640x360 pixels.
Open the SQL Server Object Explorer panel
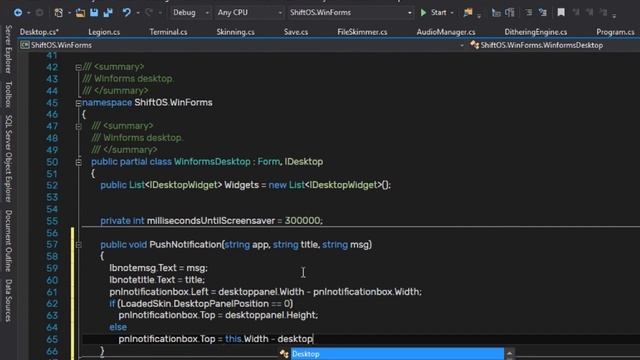tap(8, 158)
